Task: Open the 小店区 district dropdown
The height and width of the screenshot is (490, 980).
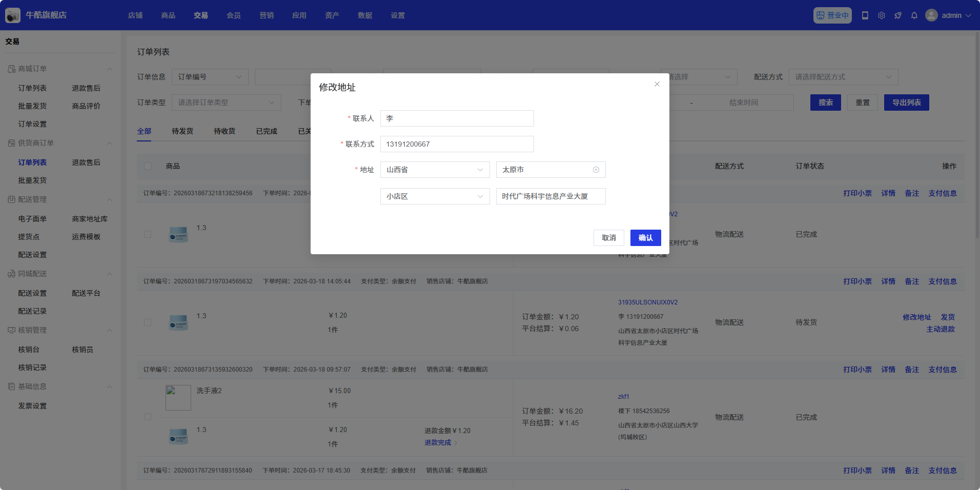Action: pyautogui.click(x=435, y=196)
